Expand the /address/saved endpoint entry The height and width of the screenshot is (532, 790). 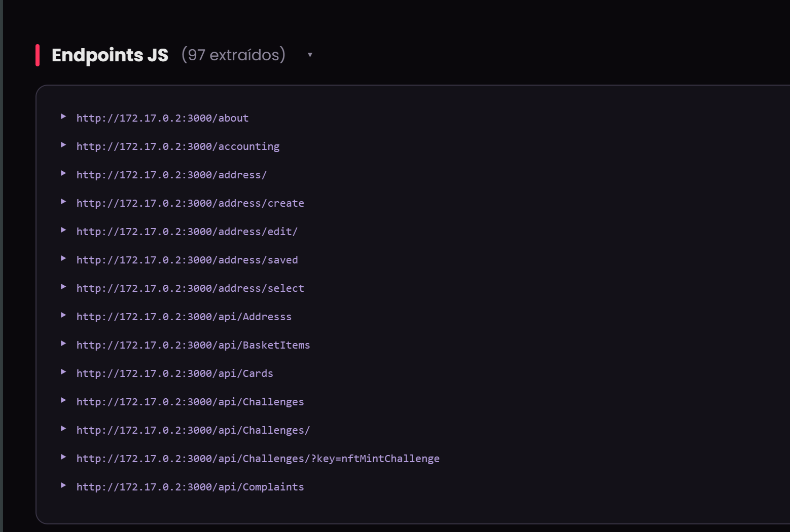click(x=64, y=258)
